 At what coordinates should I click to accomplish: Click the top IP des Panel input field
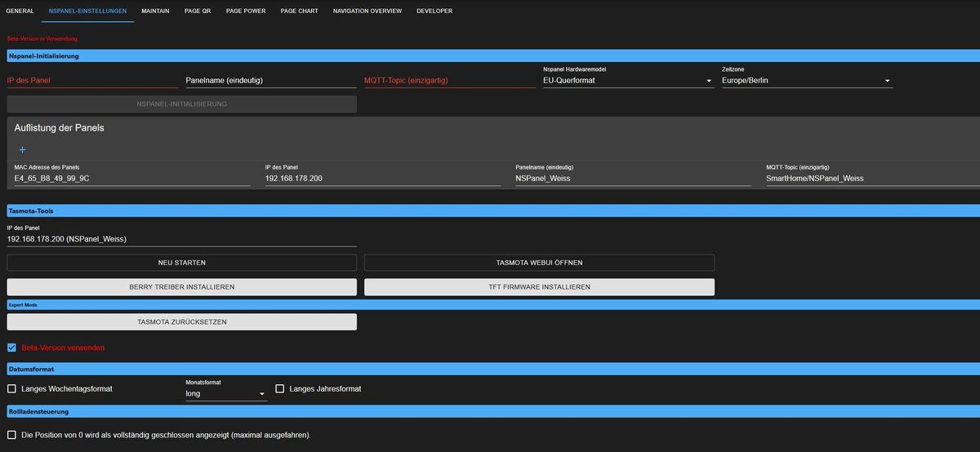pos(92,81)
